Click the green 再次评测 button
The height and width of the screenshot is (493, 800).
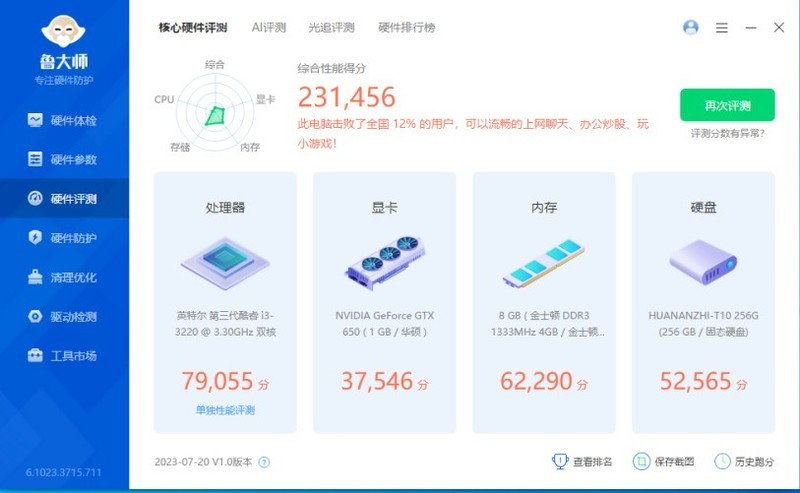coord(727,105)
